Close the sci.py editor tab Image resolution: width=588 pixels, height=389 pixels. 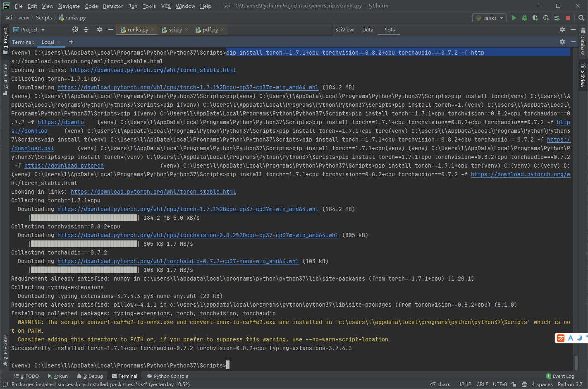(186, 29)
